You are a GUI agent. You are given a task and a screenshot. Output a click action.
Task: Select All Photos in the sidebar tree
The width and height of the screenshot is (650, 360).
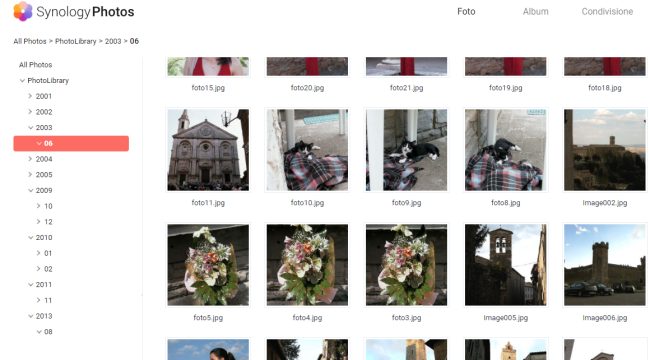(x=36, y=65)
